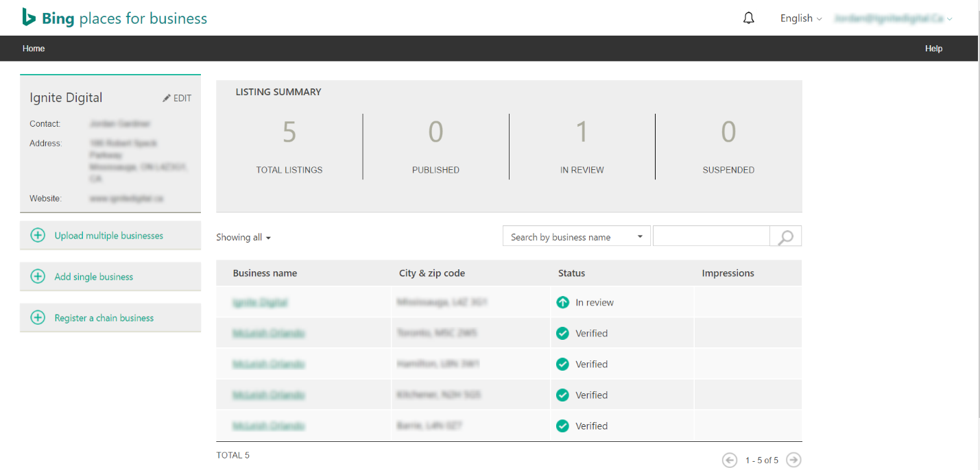The image size is (980, 470).
Task: Click the TOTAL 5 footer text
Action: pos(233,455)
